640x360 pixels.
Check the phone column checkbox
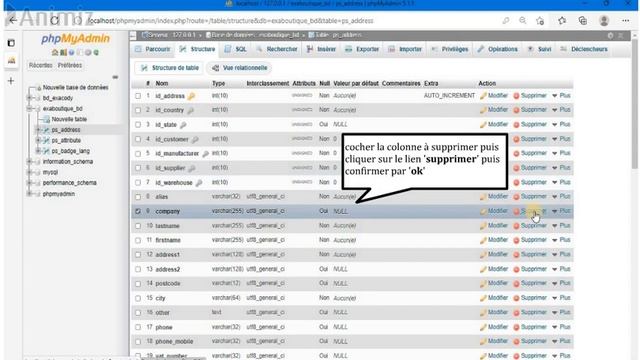(138, 327)
